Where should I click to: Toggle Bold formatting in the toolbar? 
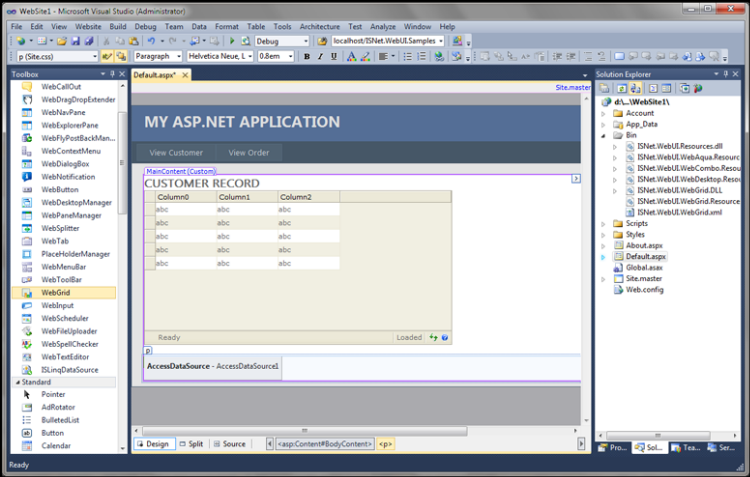[307, 56]
